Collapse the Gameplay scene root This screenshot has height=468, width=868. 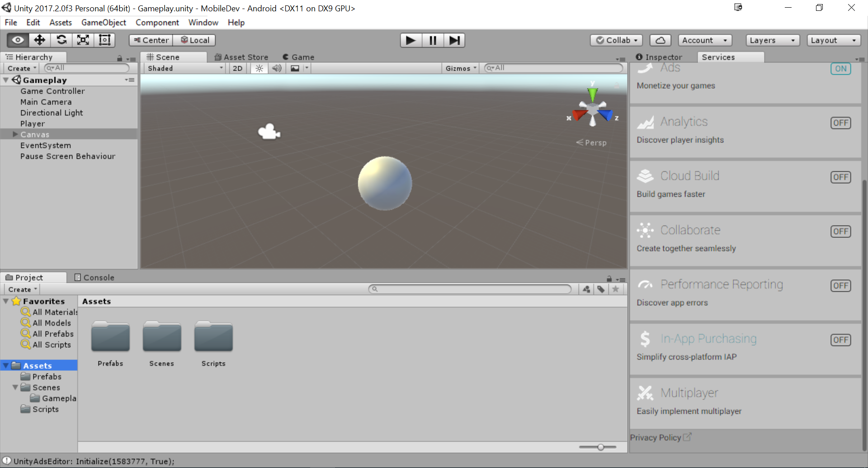[6, 80]
